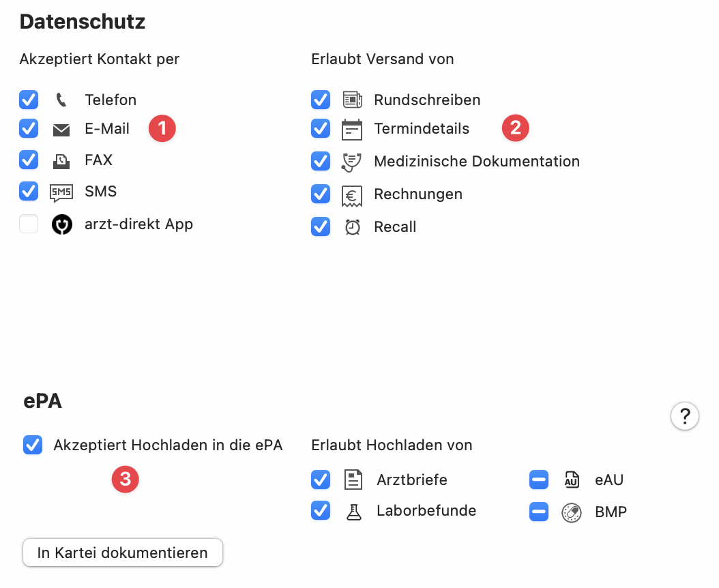The image size is (719, 588).
Task: Toggle the BMP upload switch
Action: 538,512
